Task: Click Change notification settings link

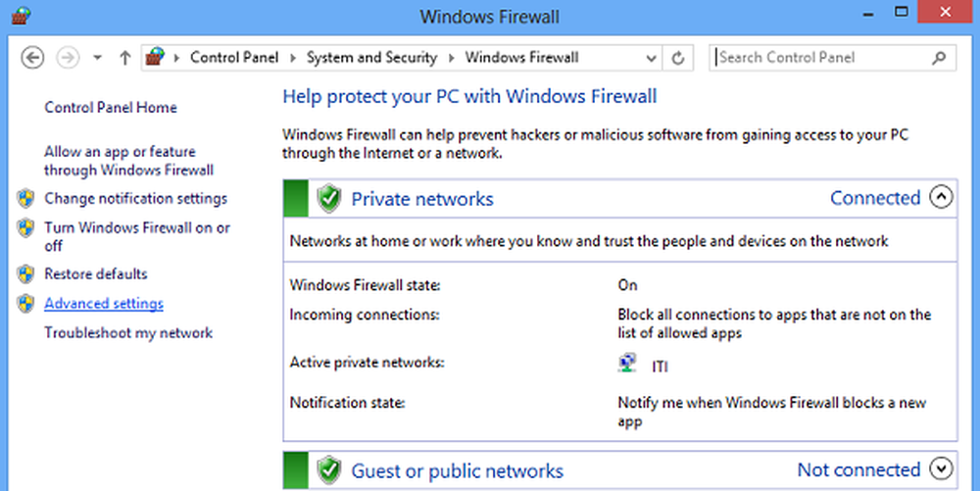Action: pyautogui.click(x=135, y=198)
